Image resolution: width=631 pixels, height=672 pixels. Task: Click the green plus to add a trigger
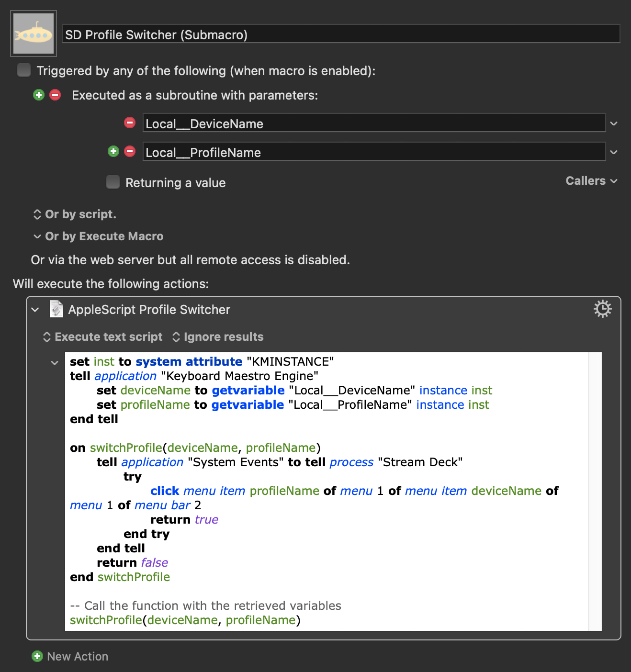[39, 95]
